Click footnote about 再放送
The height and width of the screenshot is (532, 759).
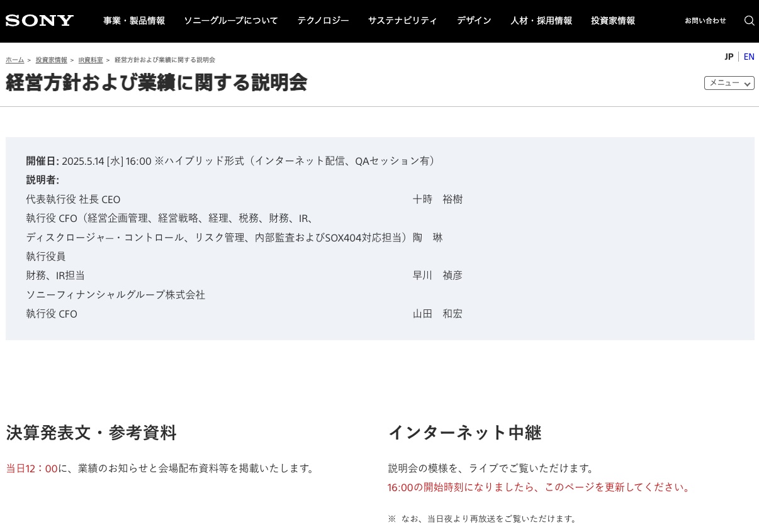483,519
